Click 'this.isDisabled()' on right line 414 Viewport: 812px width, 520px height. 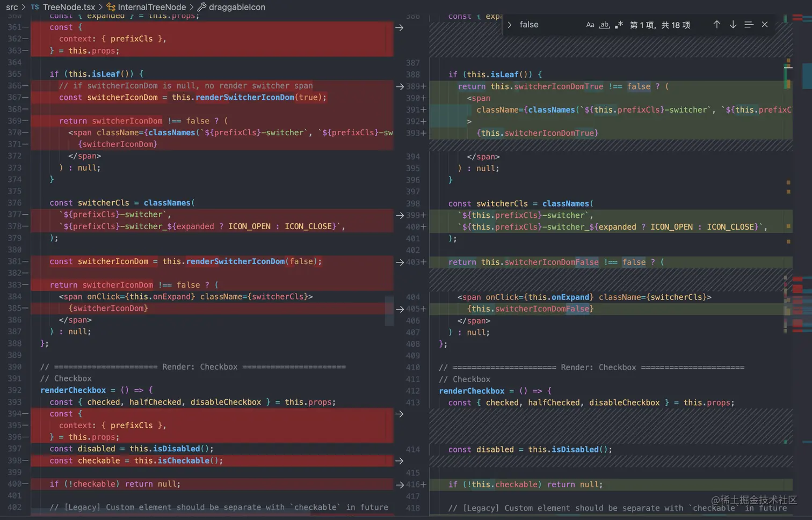tap(568, 450)
